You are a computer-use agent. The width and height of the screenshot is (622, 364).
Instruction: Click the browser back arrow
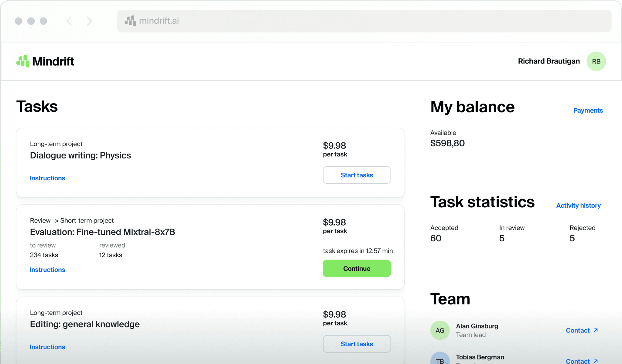pyautogui.click(x=69, y=21)
